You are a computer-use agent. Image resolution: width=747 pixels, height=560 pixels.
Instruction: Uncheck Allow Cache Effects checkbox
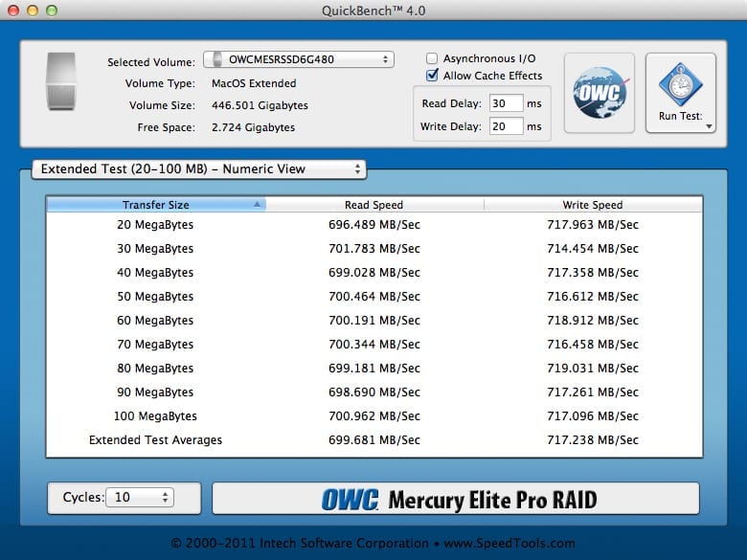(433, 76)
